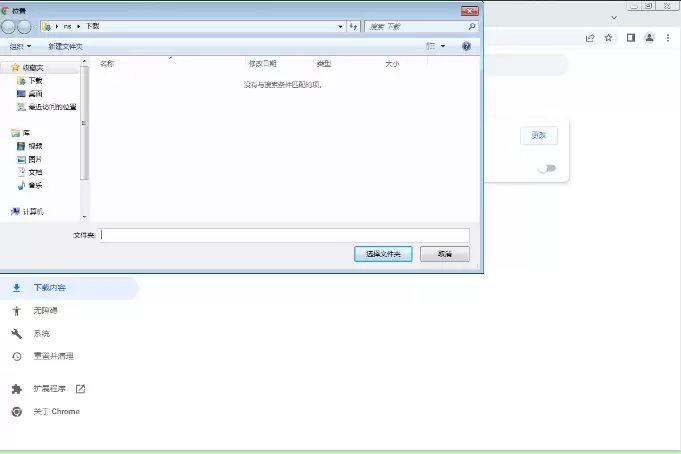Click the 视频 library icon
This screenshot has width=681, height=454.
(21, 146)
